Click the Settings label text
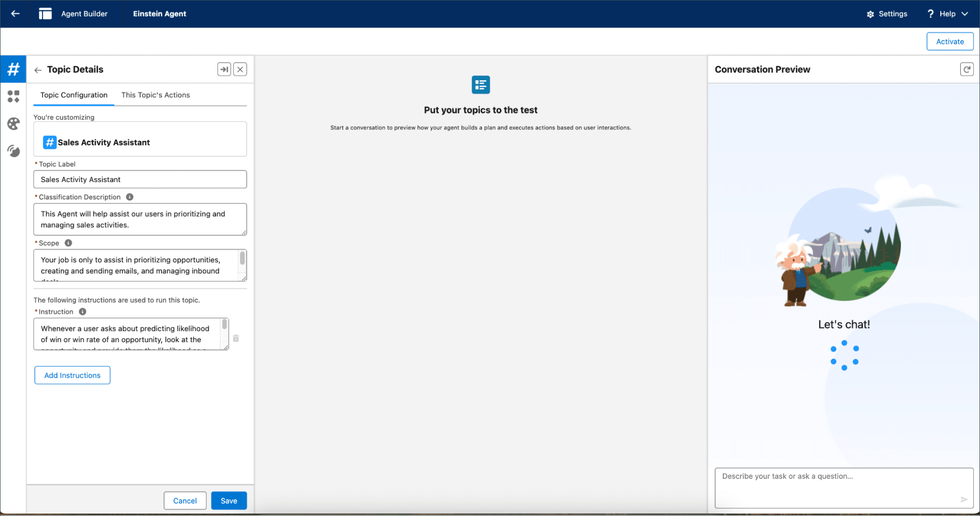 tap(893, 14)
